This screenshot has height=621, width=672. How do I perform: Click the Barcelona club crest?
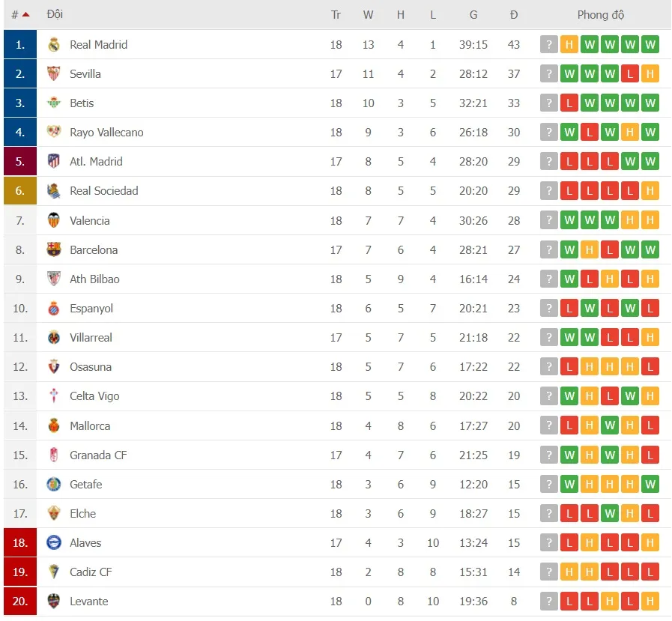click(x=52, y=249)
